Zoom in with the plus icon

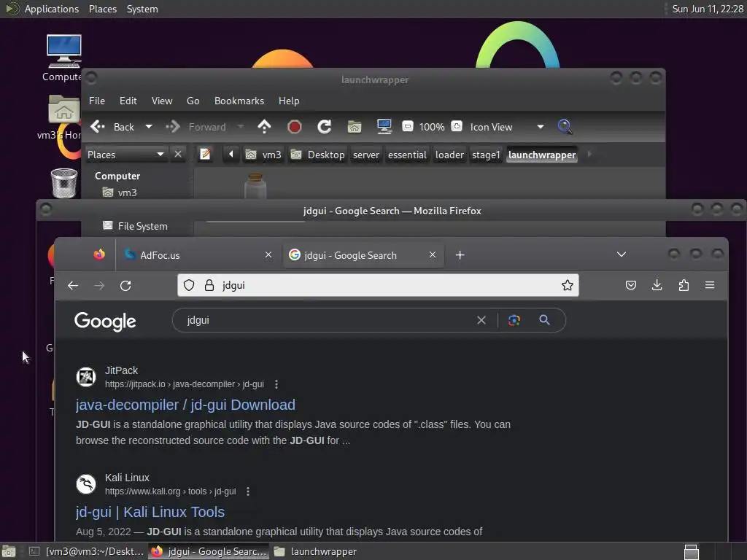click(x=457, y=126)
